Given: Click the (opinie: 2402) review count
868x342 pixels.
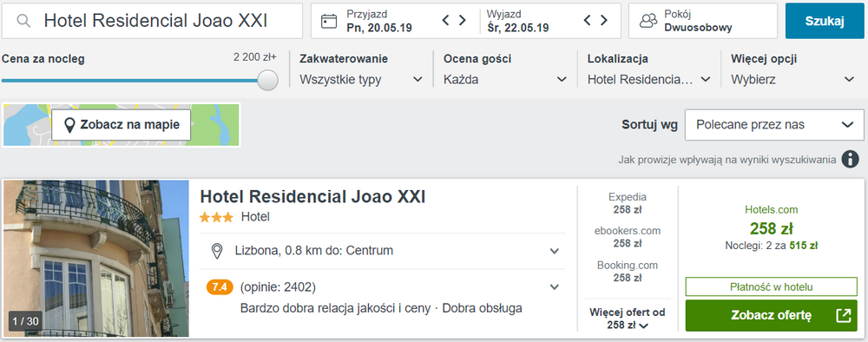Looking at the screenshot, I should (278, 287).
